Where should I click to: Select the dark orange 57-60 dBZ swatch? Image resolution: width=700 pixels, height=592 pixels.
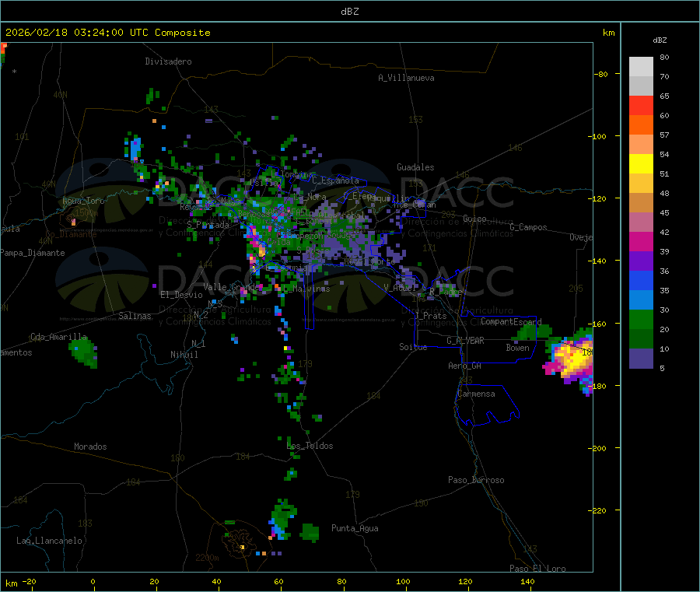(x=641, y=125)
